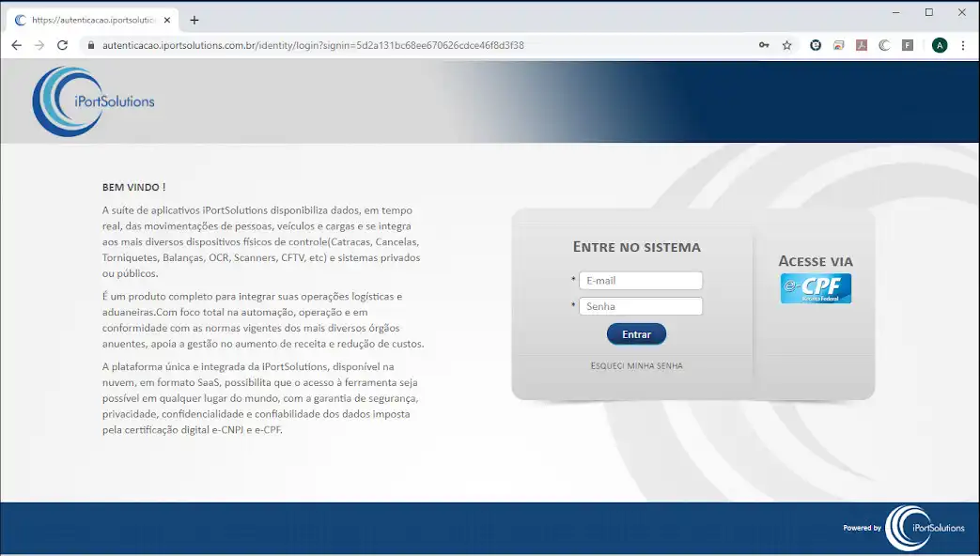This screenshot has width=980, height=556.
Task: Open the red PDF extension icon
Action: click(862, 45)
